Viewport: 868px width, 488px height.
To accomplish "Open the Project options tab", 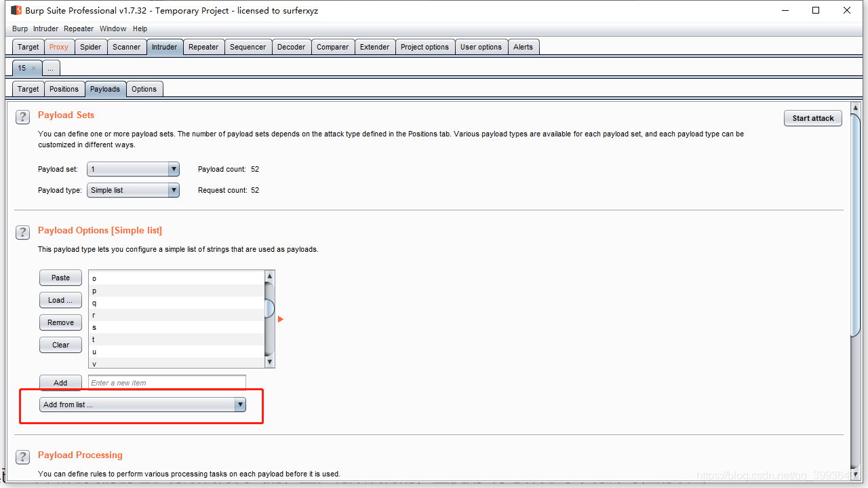I will pos(425,47).
